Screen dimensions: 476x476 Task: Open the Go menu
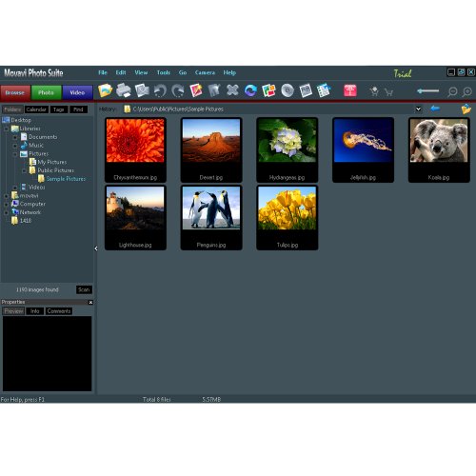click(183, 72)
